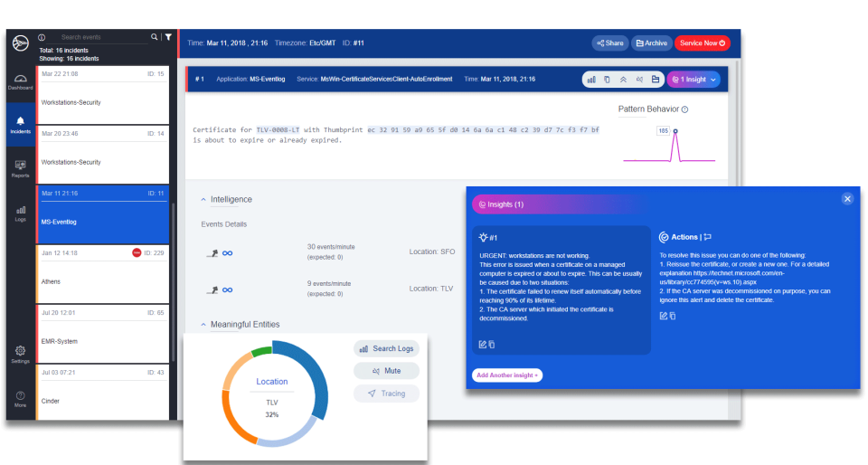This screenshot has width=868, height=465.
Task: Click the Archive button in header
Action: click(x=652, y=43)
